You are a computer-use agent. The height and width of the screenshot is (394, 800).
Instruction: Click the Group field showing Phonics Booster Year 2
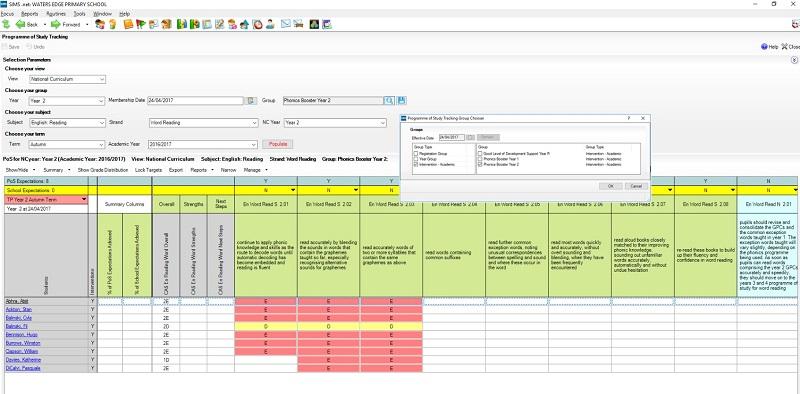tap(333, 101)
